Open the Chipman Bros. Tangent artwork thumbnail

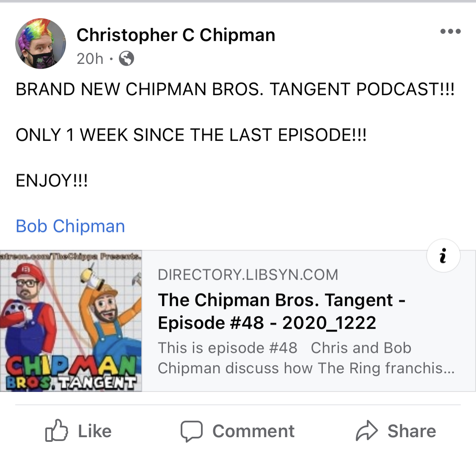tap(71, 321)
